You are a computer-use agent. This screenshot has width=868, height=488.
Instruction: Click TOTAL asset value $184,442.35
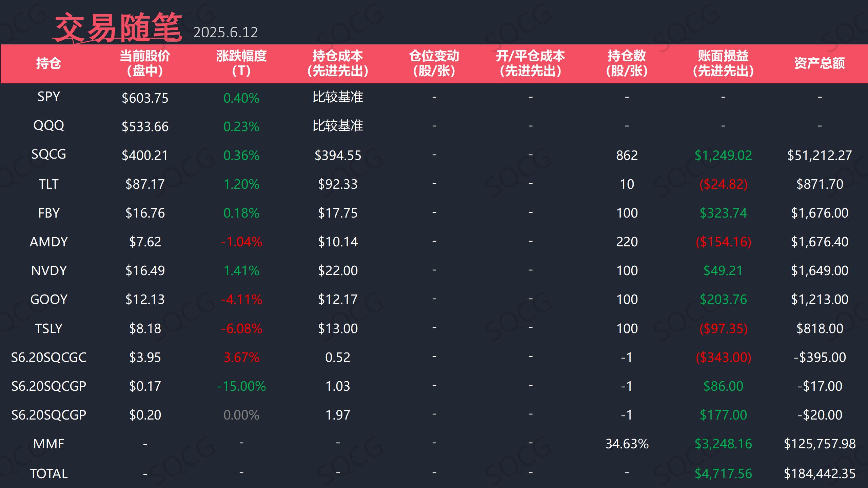[819, 474]
